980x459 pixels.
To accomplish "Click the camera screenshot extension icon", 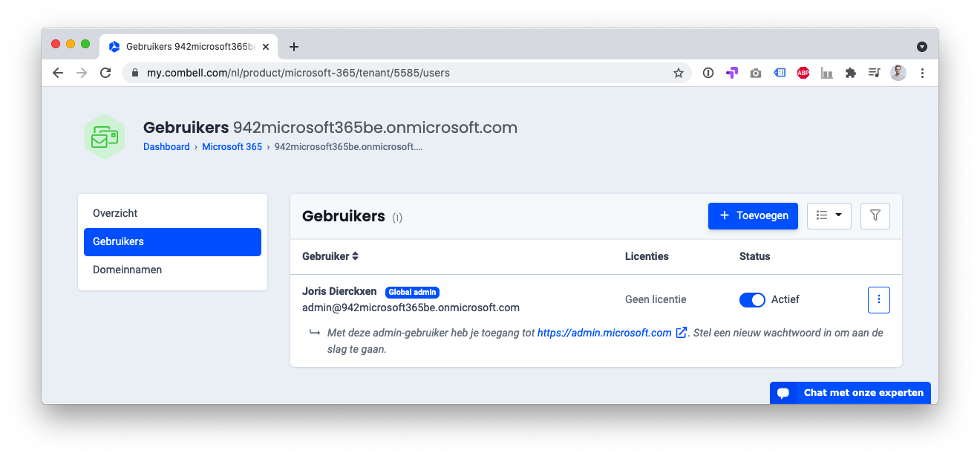I will [756, 73].
